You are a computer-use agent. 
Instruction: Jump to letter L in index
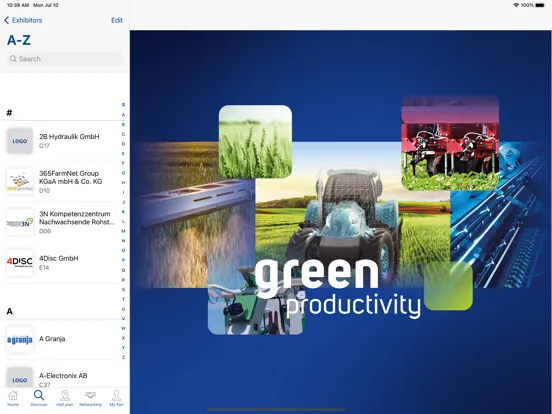click(123, 221)
